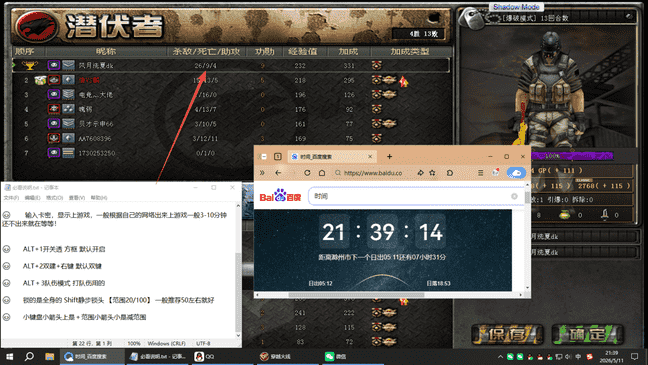Click the tab counter icon in browser
Viewport: 648px width, 365px height.
point(278,157)
